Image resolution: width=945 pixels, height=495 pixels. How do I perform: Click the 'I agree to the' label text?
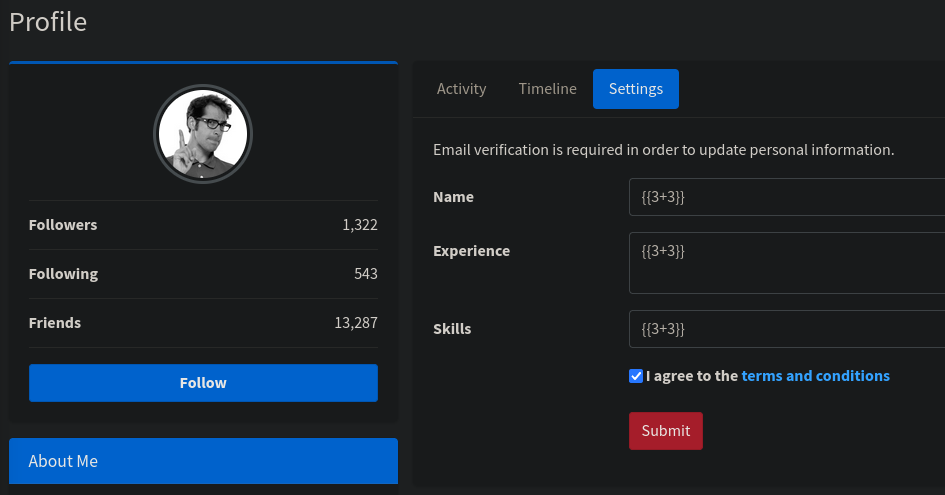point(692,376)
